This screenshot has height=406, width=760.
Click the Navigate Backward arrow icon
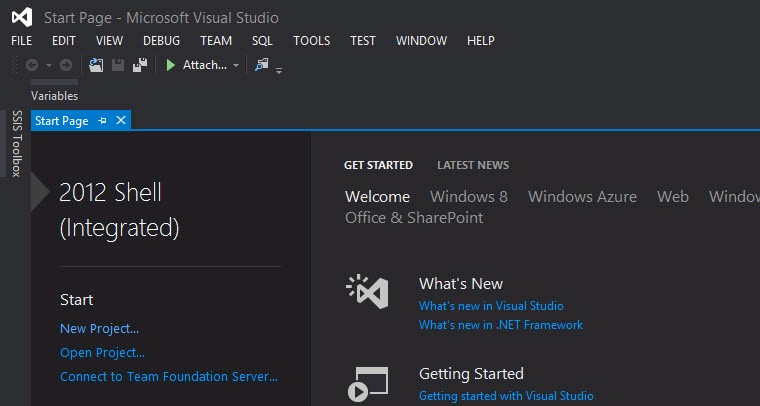pos(32,65)
